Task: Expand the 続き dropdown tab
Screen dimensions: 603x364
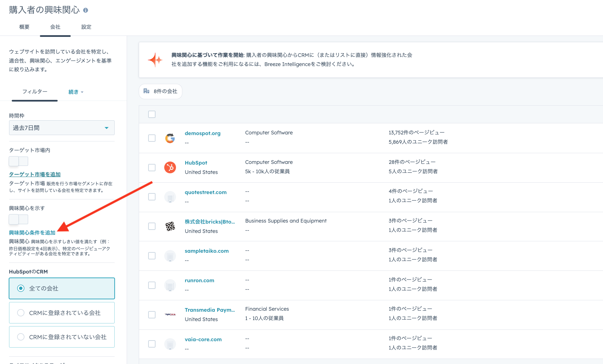Action: [76, 92]
